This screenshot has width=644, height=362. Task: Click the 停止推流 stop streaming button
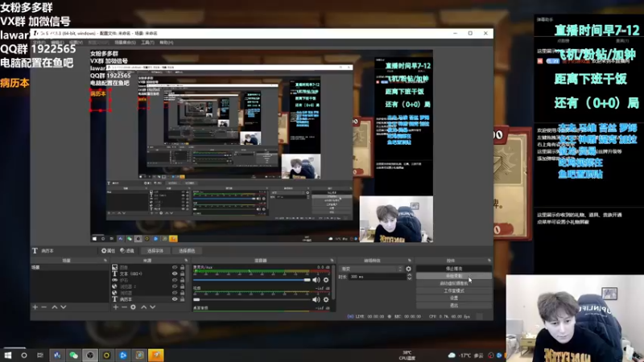click(454, 269)
